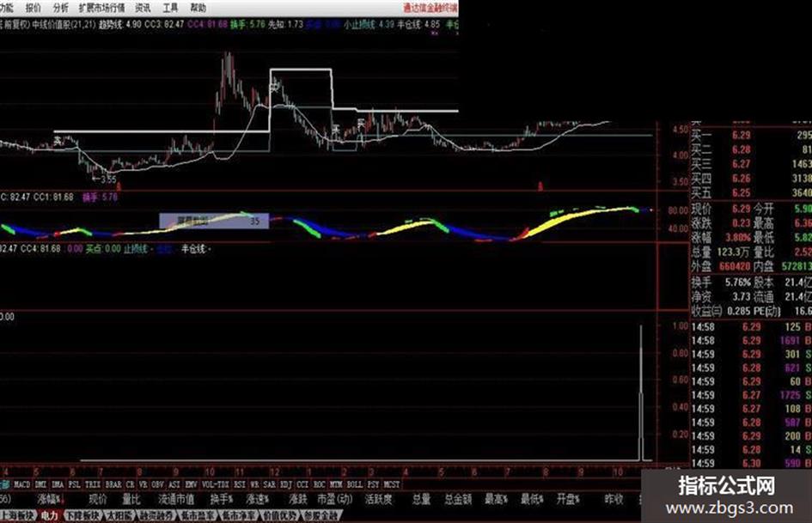Viewport: 812px width, 523px height.
Task: Select the 低市净率 sector tab
Action: pos(239,516)
